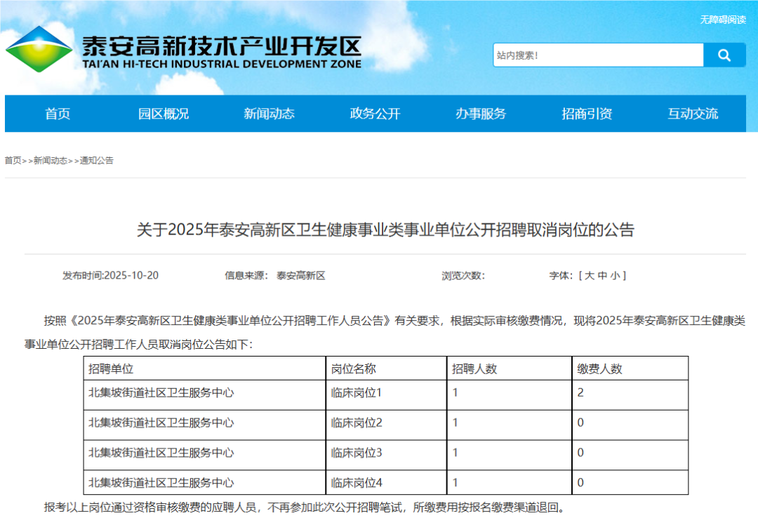This screenshot has width=758, height=532.
Task: Click 首页 in the breadcrumb trail
Action: pyautogui.click(x=13, y=161)
